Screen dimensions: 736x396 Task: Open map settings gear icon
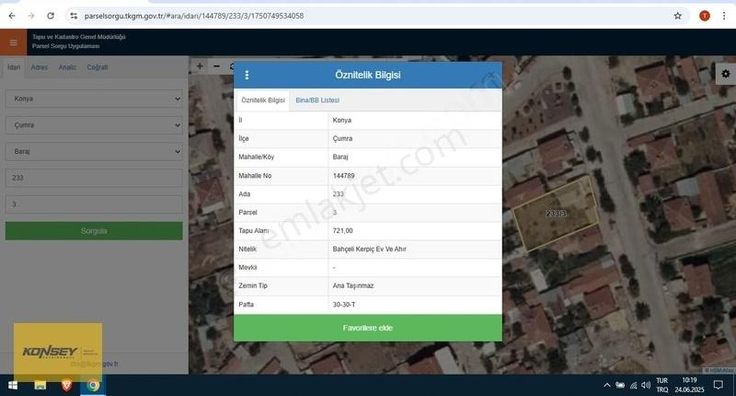[x=725, y=74]
